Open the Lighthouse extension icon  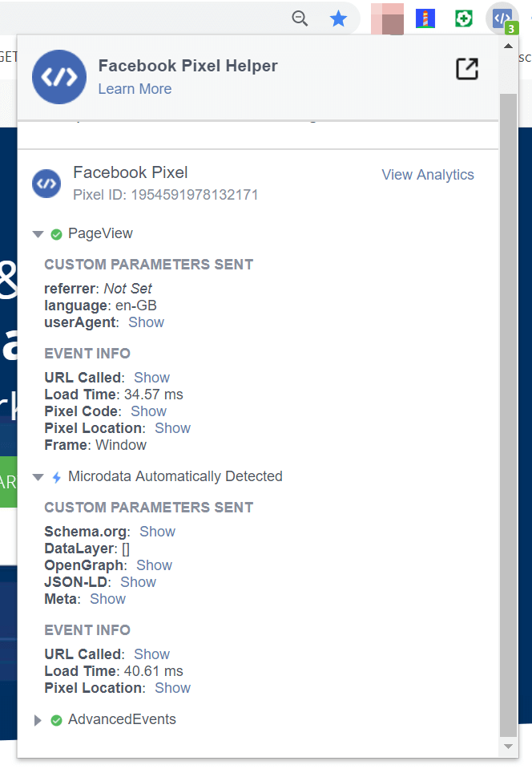(425, 18)
